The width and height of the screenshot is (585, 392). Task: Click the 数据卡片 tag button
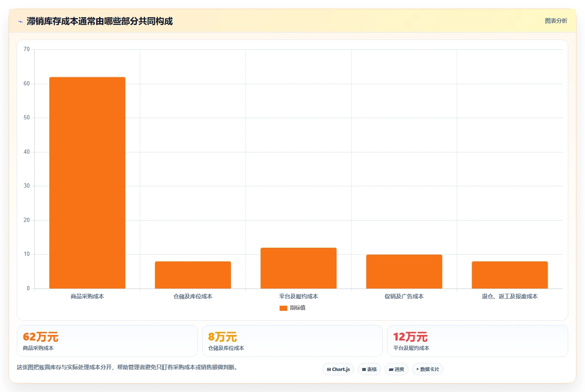pos(427,369)
